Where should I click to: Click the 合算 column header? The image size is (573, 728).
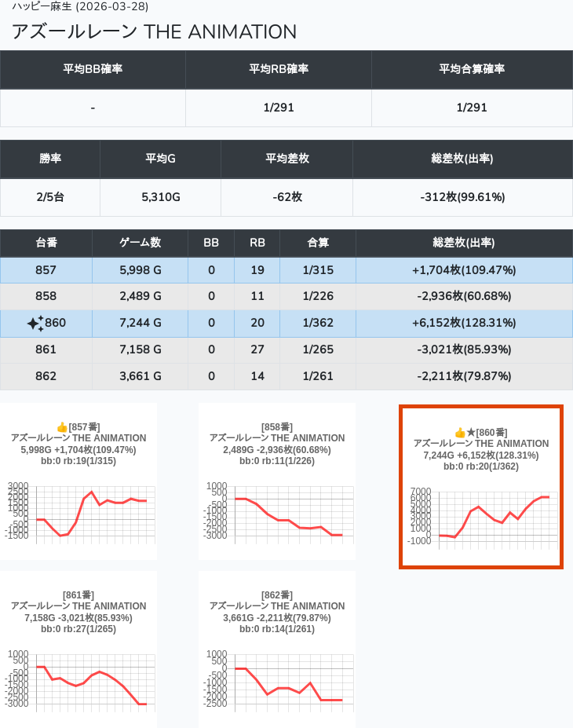click(x=318, y=243)
